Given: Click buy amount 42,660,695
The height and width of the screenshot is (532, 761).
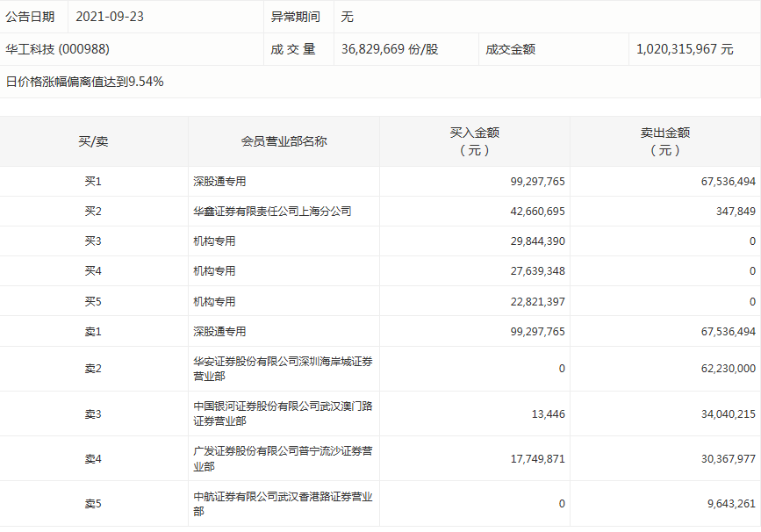Looking at the screenshot, I should [538, 212].
